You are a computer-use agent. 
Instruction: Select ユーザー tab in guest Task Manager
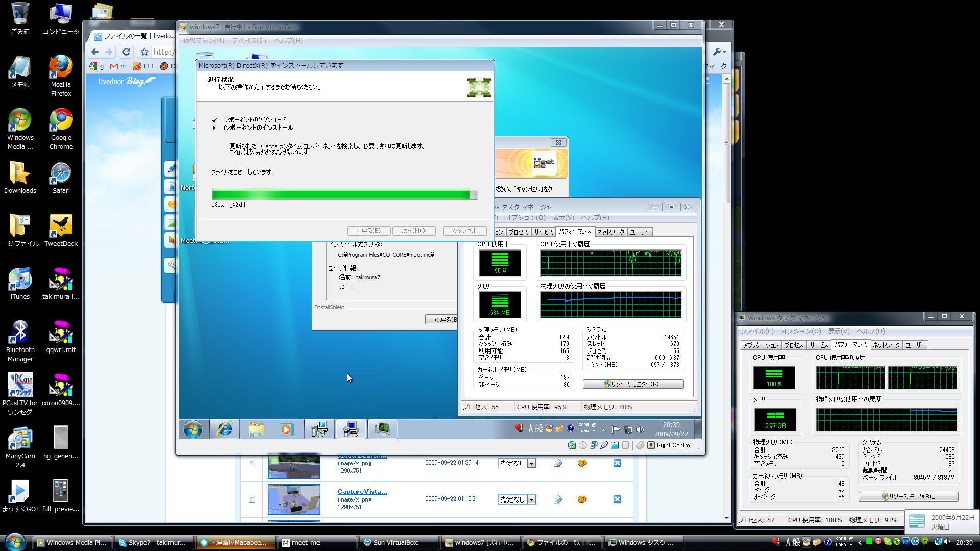click(640, 232)
